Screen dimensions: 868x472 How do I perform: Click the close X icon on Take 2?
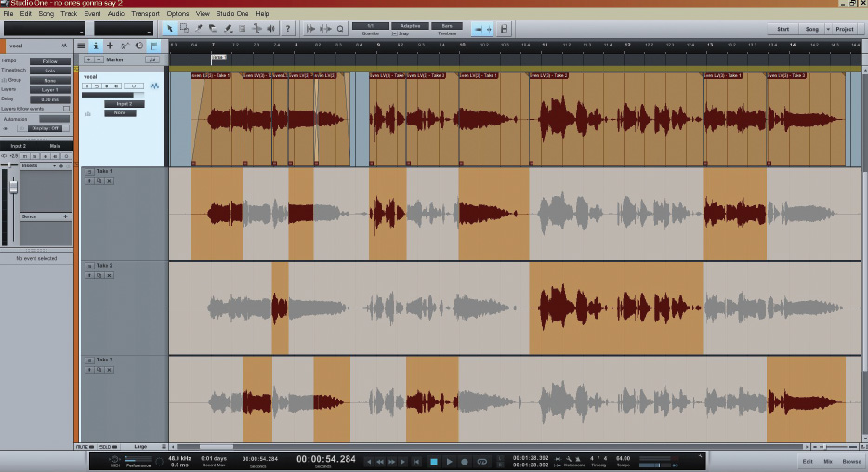[x=109, y=275]
